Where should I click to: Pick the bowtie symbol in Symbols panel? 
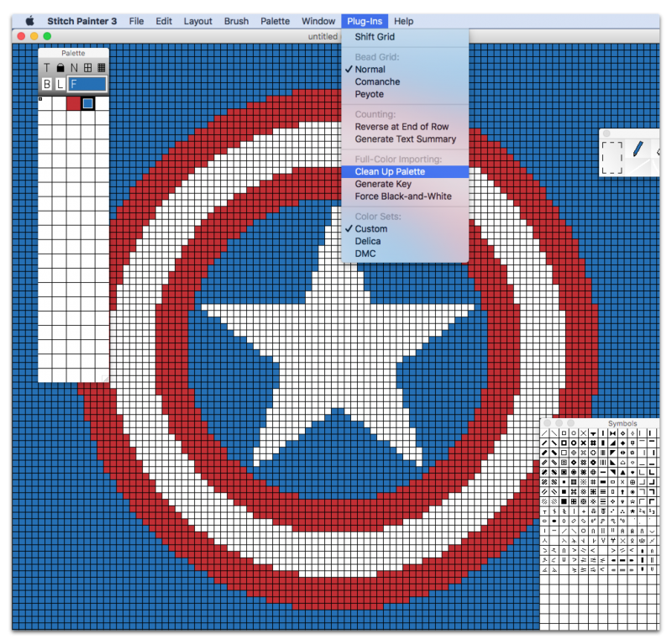point(613,433)
